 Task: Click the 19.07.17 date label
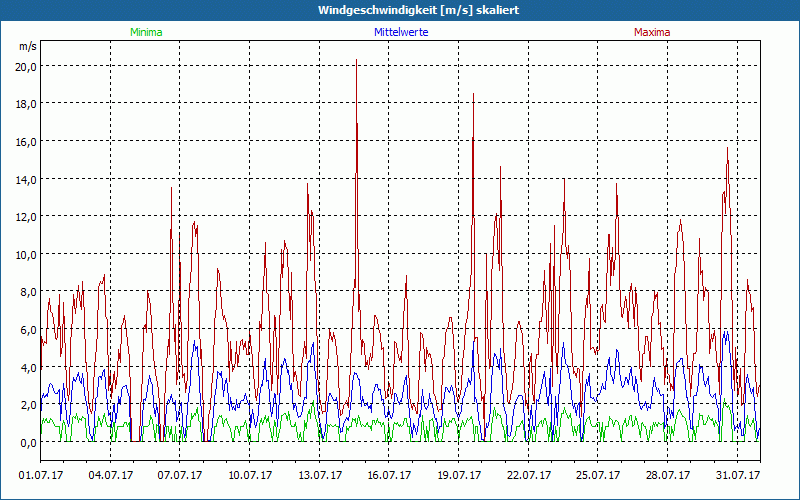pyautogui.click(x=460, y=476)
